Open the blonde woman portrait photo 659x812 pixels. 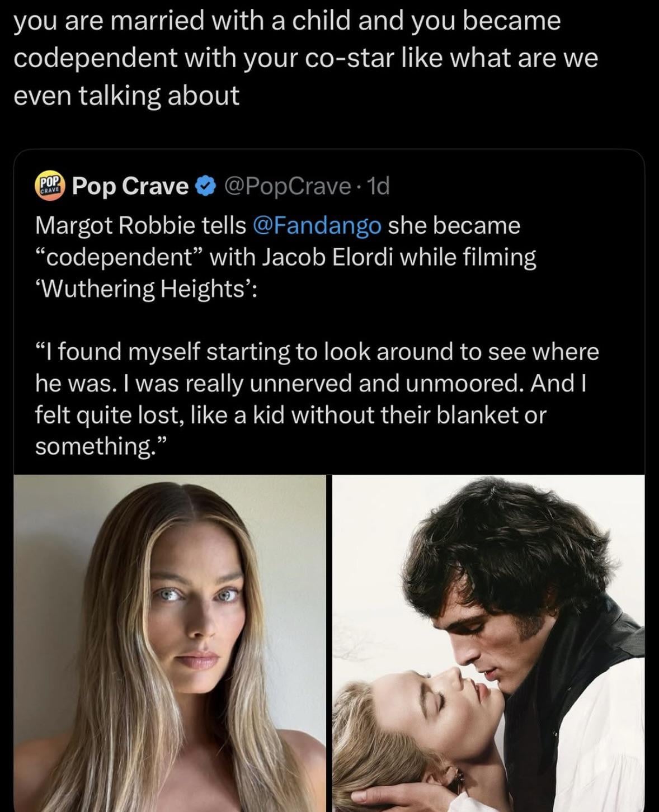(x=170, y=643)
